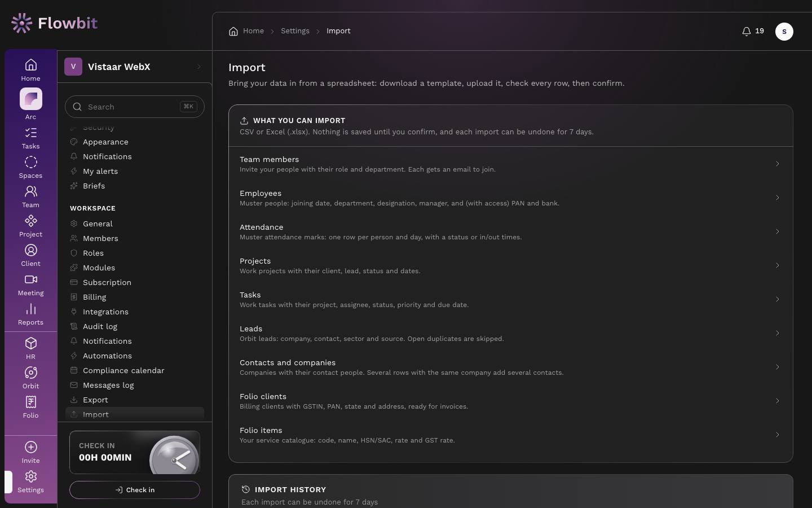
Task: Expand the Vistaar WebX workspace chevron
Action: 199,67
